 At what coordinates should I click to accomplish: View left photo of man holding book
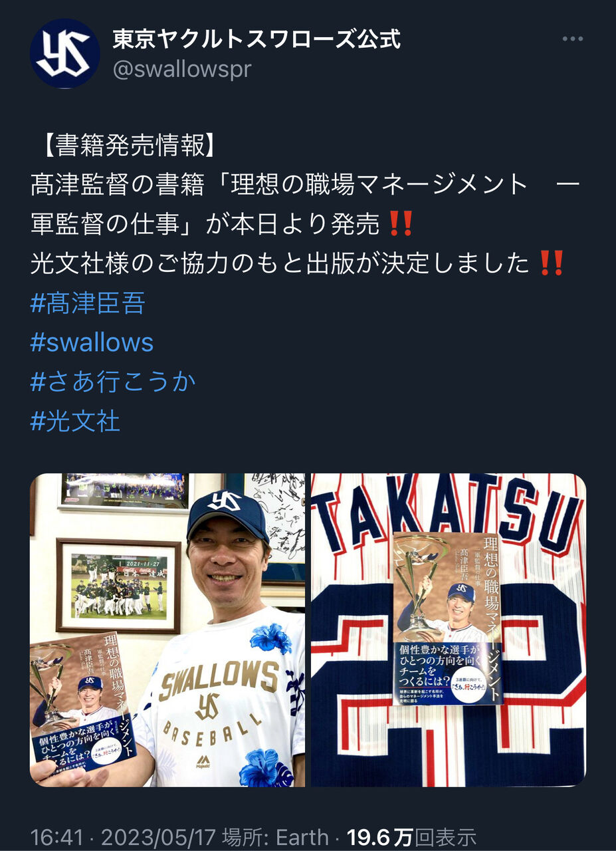pyautogui.click(x=167, y=630)
